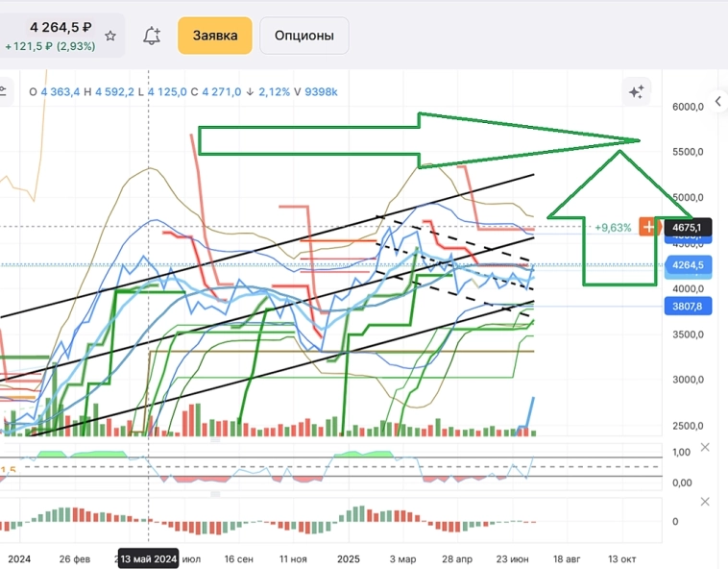Close the histogram indicator panel
The width and height of the screenshot is (728, 569).
pos(706,502)
